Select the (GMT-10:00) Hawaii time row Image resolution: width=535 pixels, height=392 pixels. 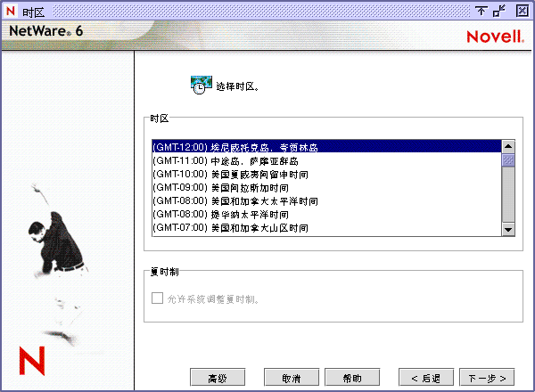pos(327,175)
